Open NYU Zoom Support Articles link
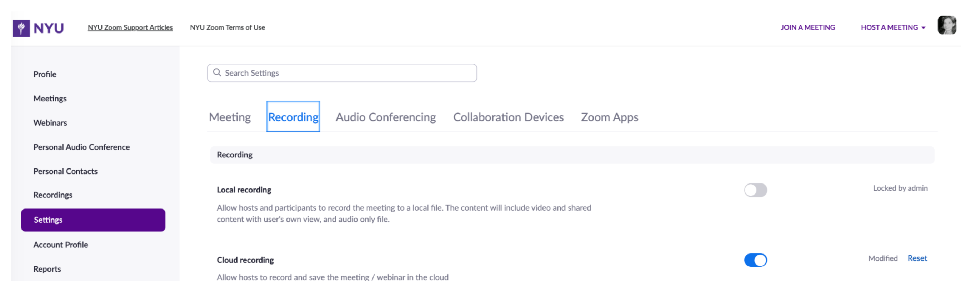Image resolution: width=980 pixels, height=307 pixels. click(130, 27)
